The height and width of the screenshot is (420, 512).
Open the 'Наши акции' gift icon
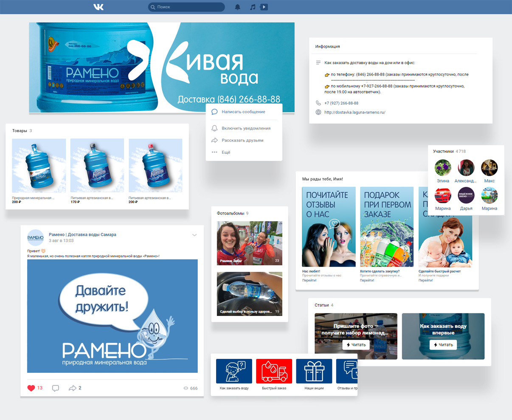314,371
